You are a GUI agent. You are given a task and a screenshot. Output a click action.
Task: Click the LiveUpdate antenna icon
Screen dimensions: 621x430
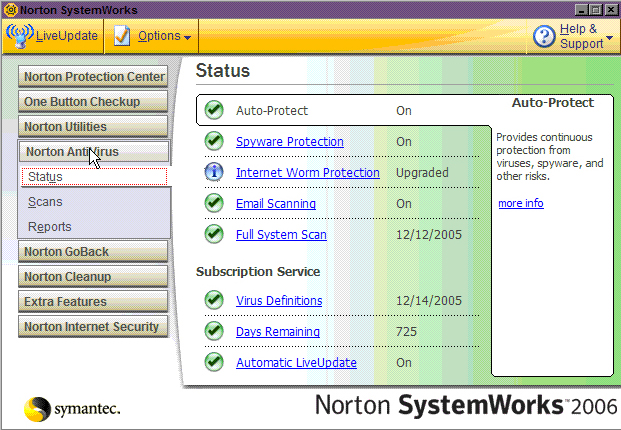pos(20,36)
